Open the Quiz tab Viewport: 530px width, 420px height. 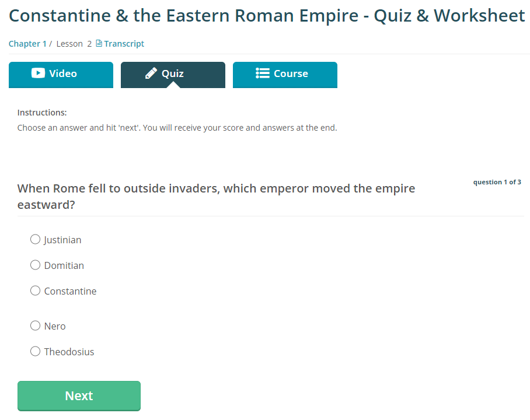[x=173, y=74]
